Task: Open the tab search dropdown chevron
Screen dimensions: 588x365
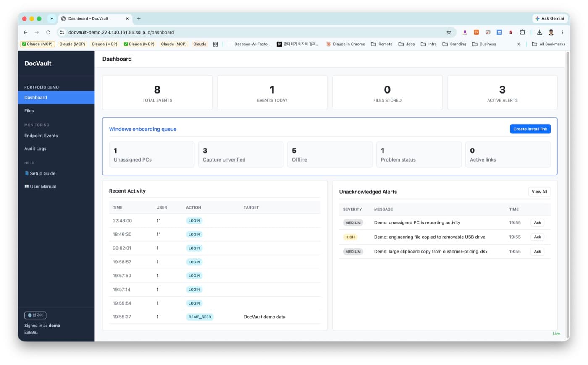Action: click(x=52, y=18)
